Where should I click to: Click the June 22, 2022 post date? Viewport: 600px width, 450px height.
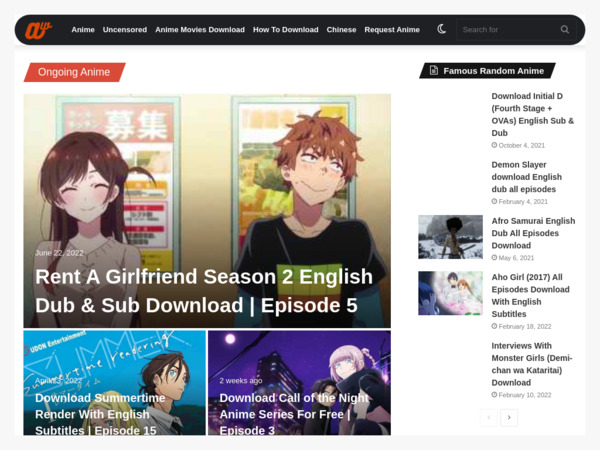pos(59,253)
